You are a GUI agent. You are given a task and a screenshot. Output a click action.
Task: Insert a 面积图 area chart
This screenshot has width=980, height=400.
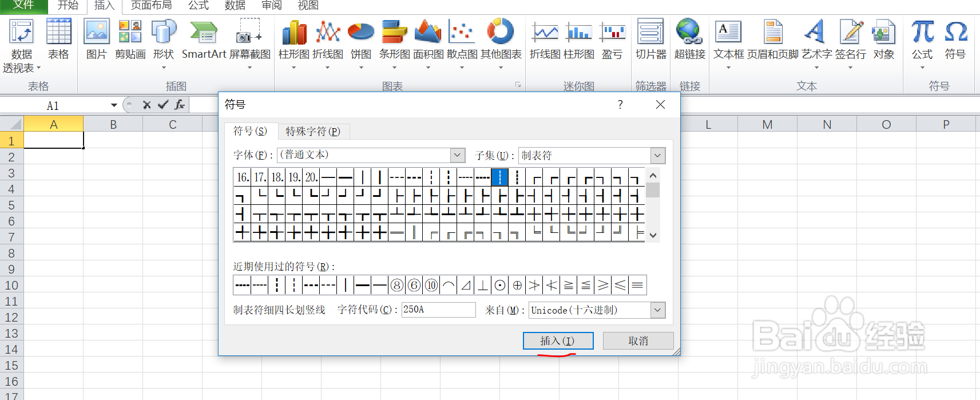[x=428, y=45]
